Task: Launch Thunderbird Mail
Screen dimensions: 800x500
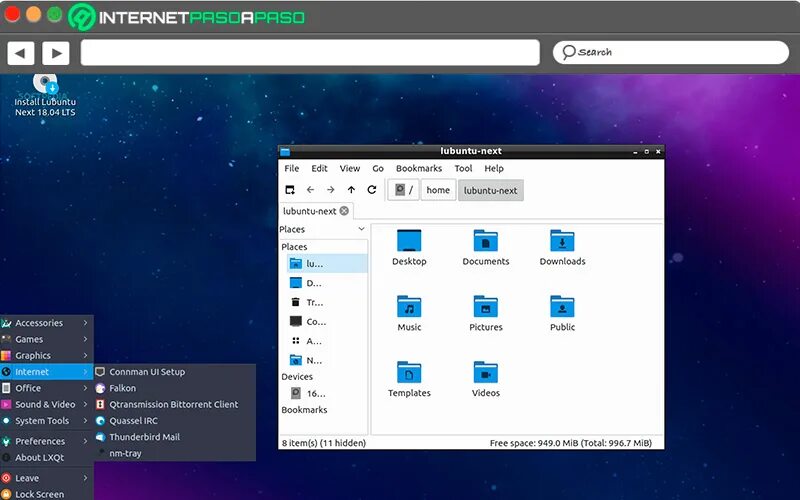Action: point(175,437)
